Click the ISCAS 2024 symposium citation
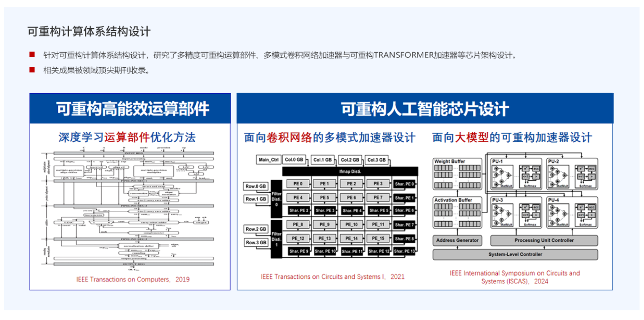 tap(515, 277)
